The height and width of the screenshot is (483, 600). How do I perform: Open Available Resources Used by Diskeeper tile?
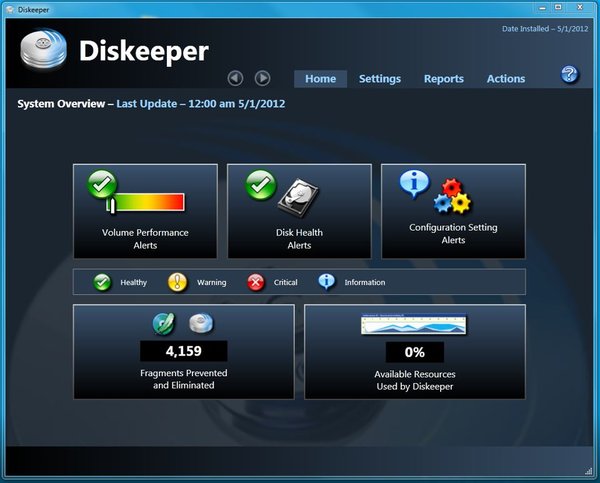point(415,352)
